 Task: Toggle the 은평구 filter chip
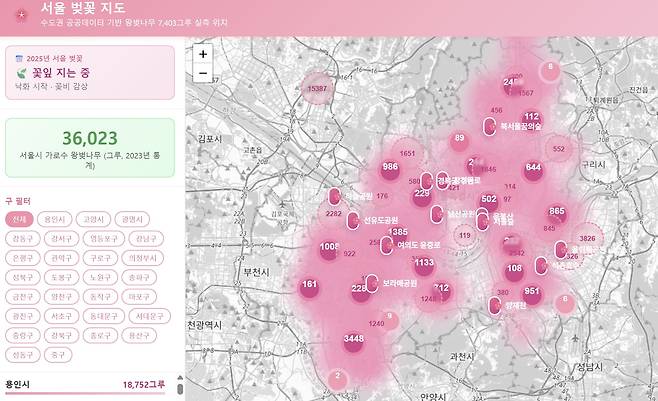pyautogui.click(x=23, y=258)
